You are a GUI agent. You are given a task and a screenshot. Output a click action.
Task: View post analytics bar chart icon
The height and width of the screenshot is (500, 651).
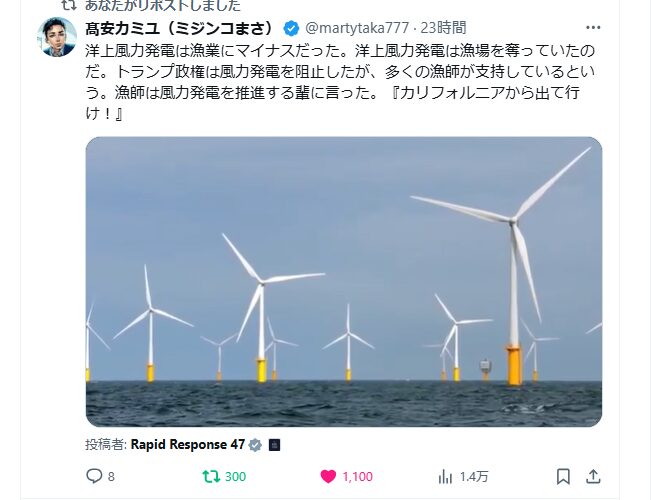tap(445, 476)
